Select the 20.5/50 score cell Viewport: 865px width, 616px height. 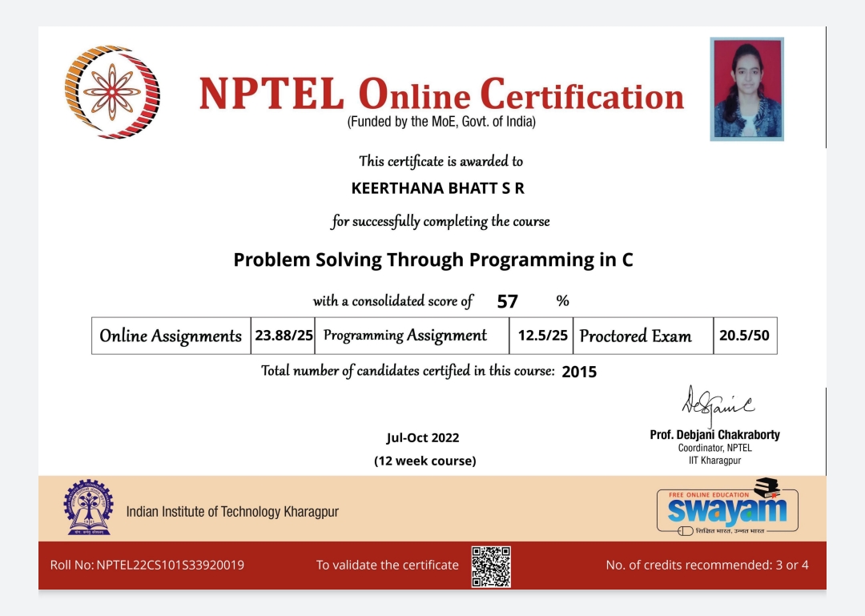coord(744,336)
